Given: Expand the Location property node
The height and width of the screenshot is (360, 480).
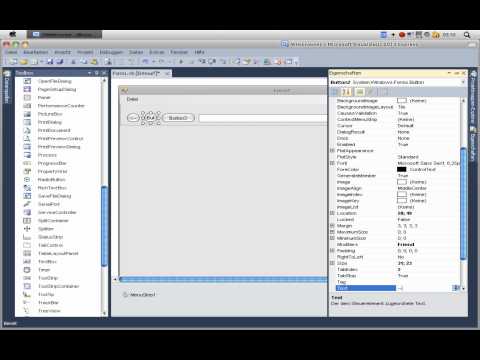Looking at the screenshot, I should point(332,213).
